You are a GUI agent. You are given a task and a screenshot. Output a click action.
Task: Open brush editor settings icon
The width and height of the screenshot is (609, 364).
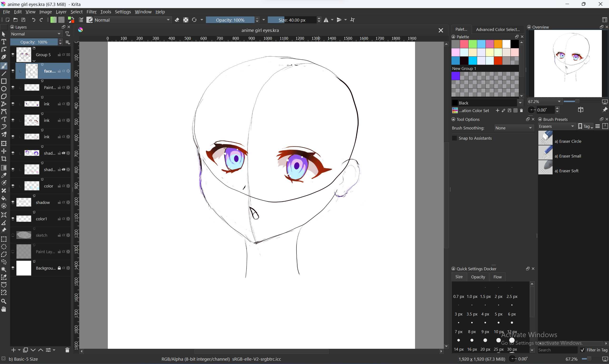pyautogui.click(x=81, y=20)
